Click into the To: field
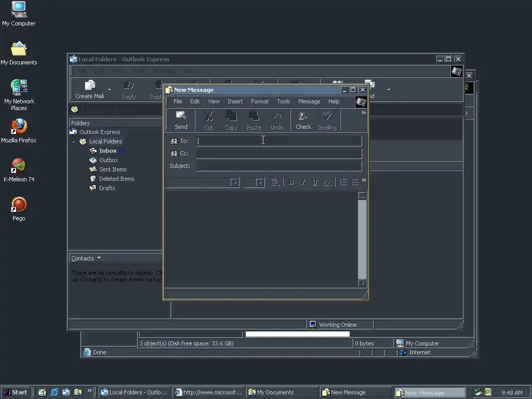Viewport: 532px width, 399px height. pyautogui.click(x=279, y=141)
